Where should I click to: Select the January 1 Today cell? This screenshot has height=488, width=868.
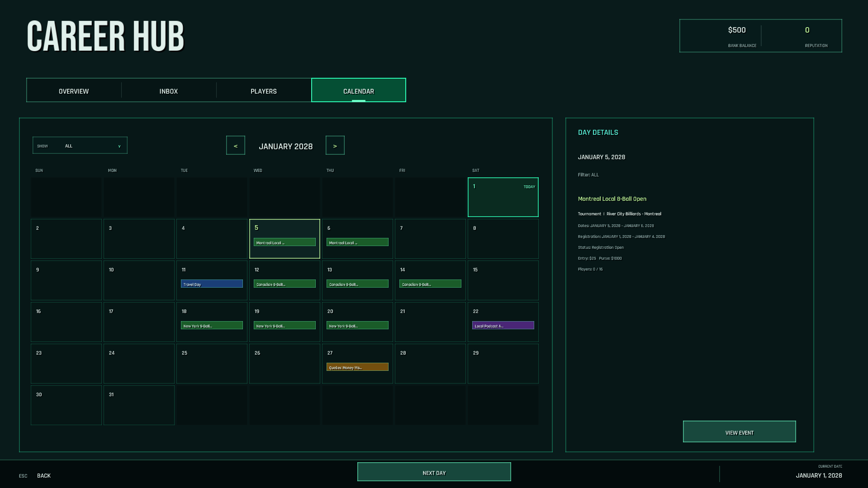pos(503,197)
